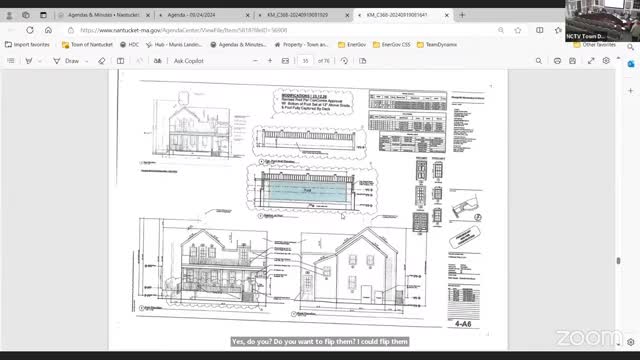
Task: Open a new browser tab
Action: pyautogui.click(x=462, y=15)
